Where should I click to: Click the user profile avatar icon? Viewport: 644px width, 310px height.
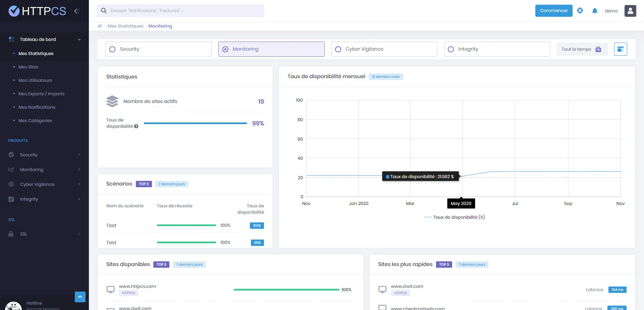tap(630, 11)
